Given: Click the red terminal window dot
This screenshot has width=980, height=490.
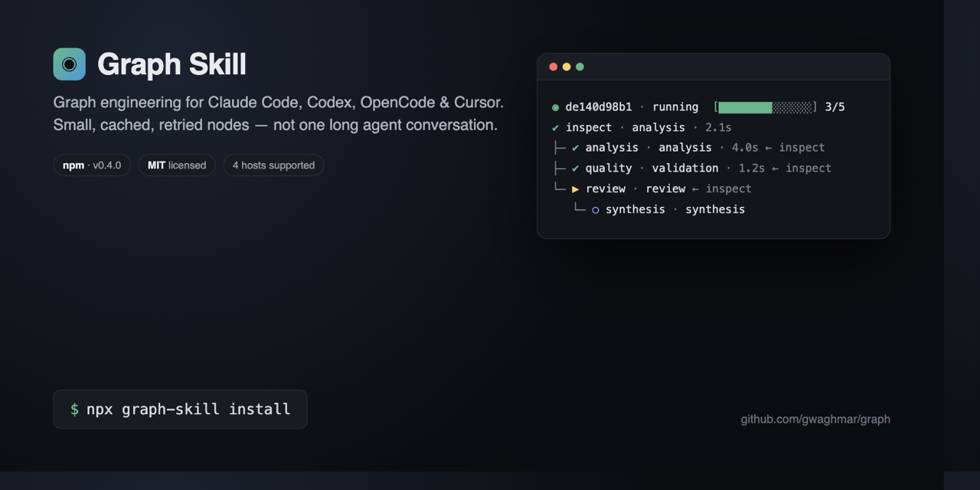Looking at the screenshot, I should pos(554,67).
